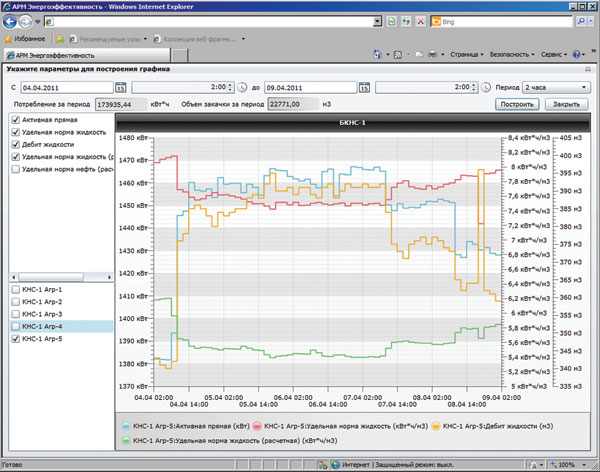
Task: Click scrollbar right arrow in parameter list
Action: (x=109, y=277)
